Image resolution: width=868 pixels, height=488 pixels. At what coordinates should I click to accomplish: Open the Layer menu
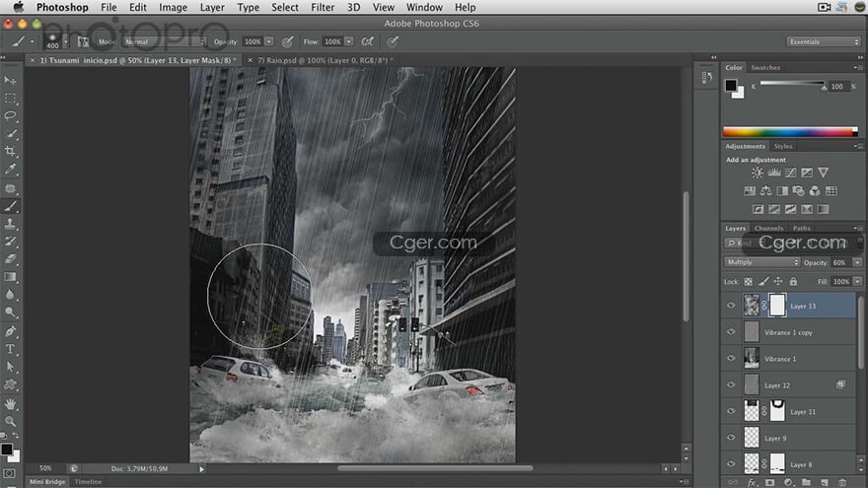click(212, 7)
